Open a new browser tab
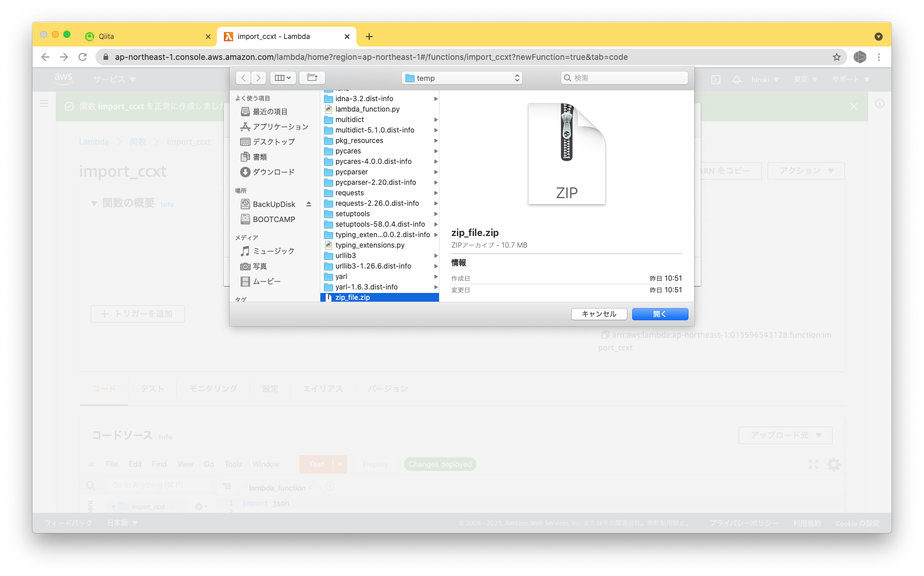The image size is (924, 576). tap(369, 37)
